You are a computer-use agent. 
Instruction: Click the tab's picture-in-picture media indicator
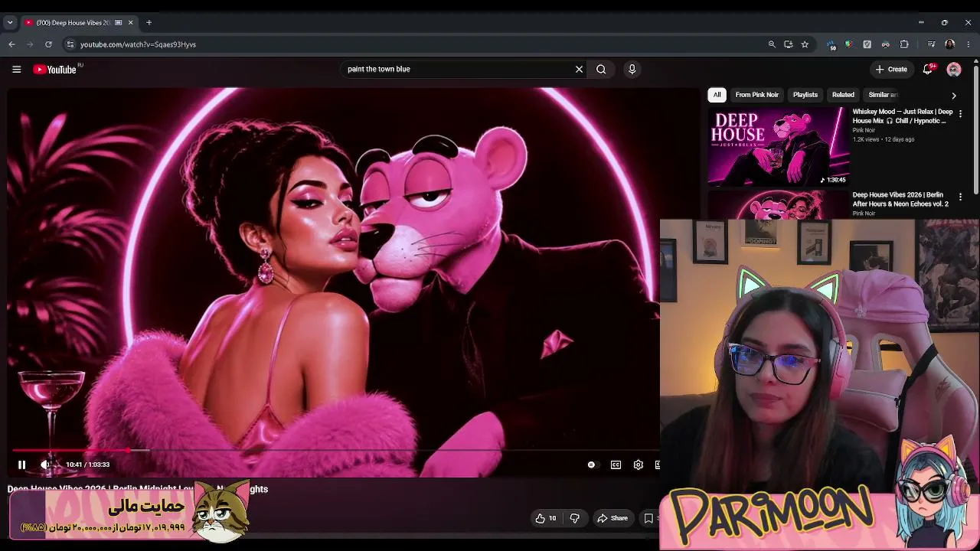(x=118, y=23)
